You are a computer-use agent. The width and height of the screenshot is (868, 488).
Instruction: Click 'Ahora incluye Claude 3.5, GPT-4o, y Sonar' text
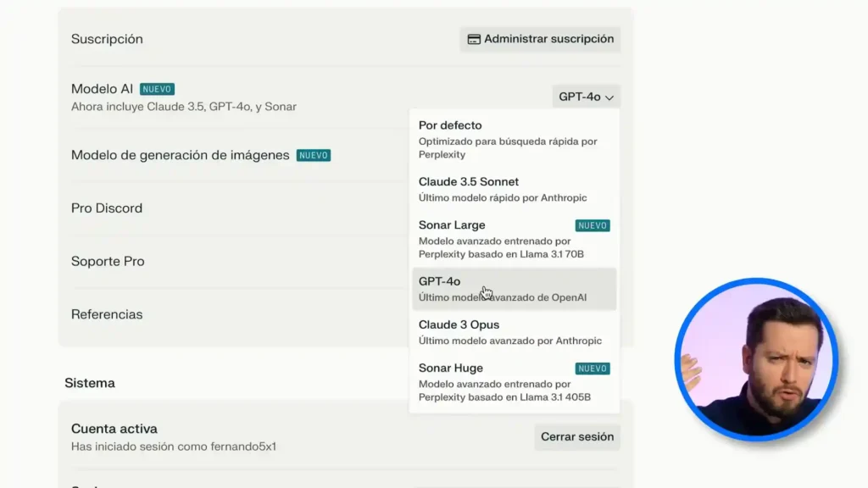[x=184, y=107]
